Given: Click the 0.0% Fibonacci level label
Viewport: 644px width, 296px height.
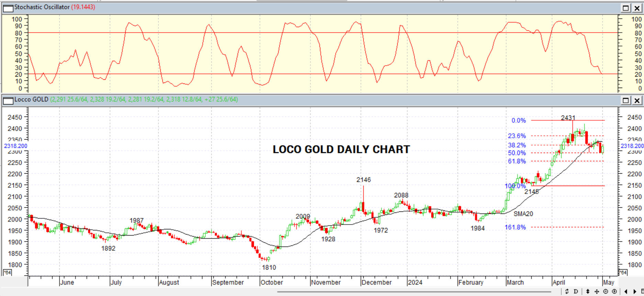Looking at the screenshot, I should [519, 121].
